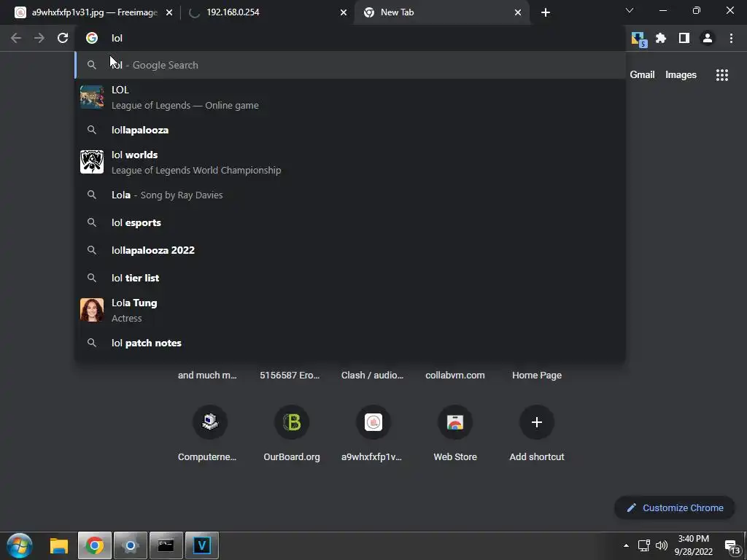Click the Lola Tung thumbnail photo

92,310
